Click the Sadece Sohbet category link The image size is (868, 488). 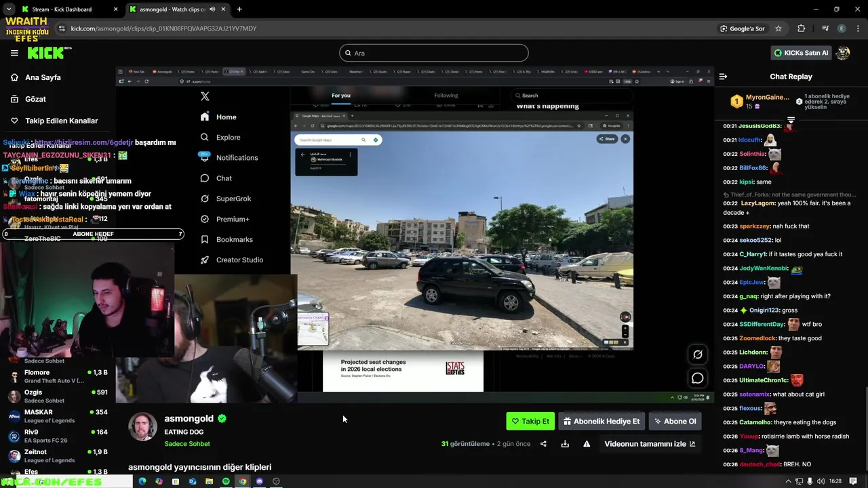tap(187, 444)
